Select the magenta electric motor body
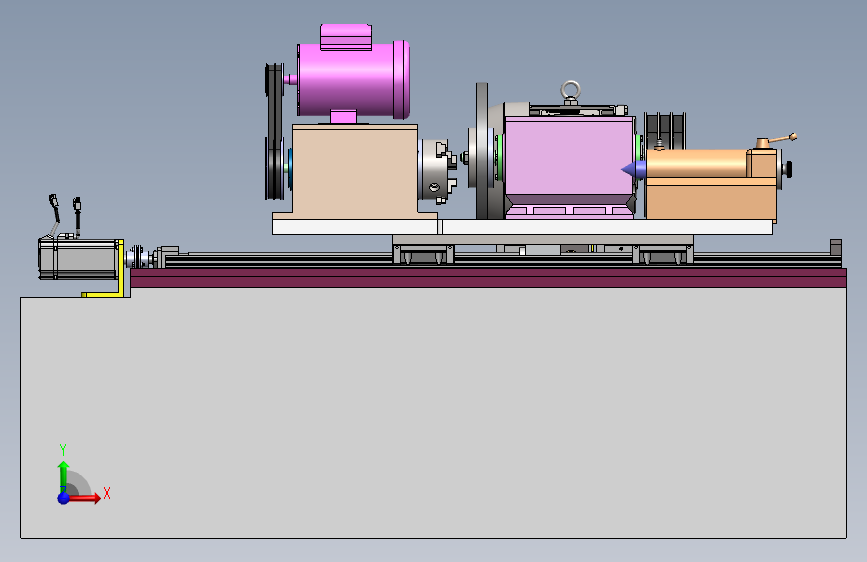The image size is (867, 562). [354, 80]
